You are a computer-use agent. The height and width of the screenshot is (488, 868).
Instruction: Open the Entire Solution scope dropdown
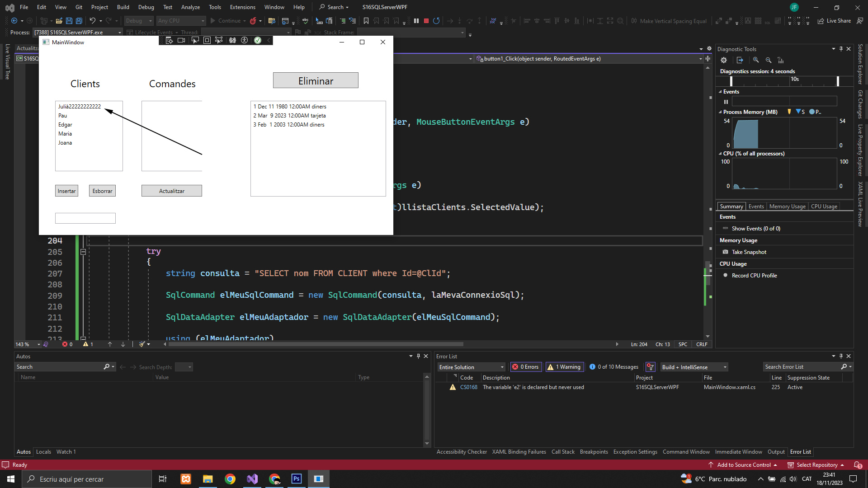tap(471, 367)
